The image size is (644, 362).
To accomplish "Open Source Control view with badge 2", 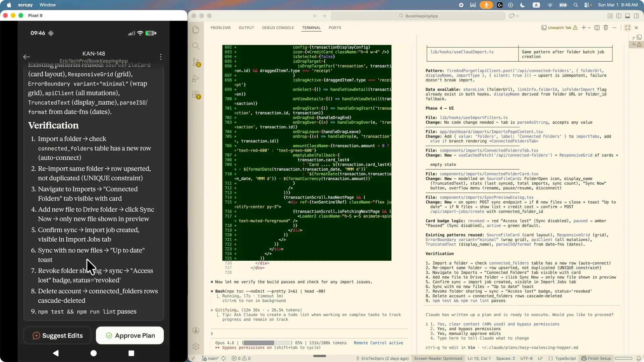I will point(196,62).
